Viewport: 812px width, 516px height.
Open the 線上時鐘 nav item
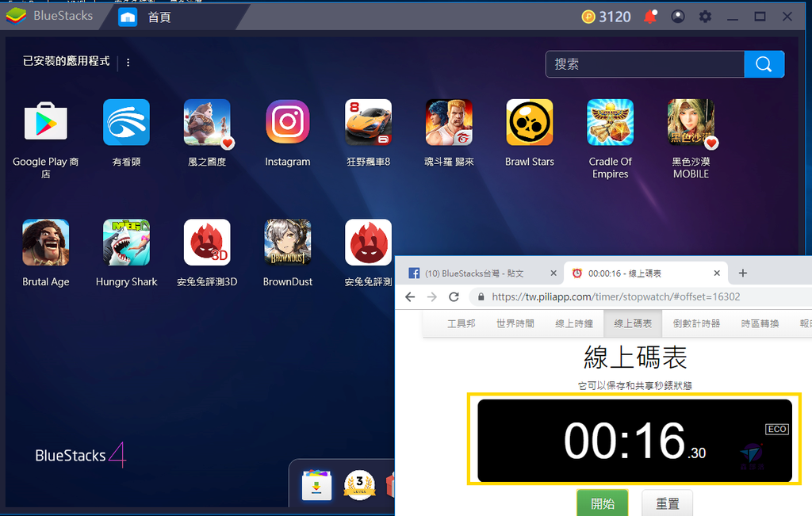click(x=574, y=323)
